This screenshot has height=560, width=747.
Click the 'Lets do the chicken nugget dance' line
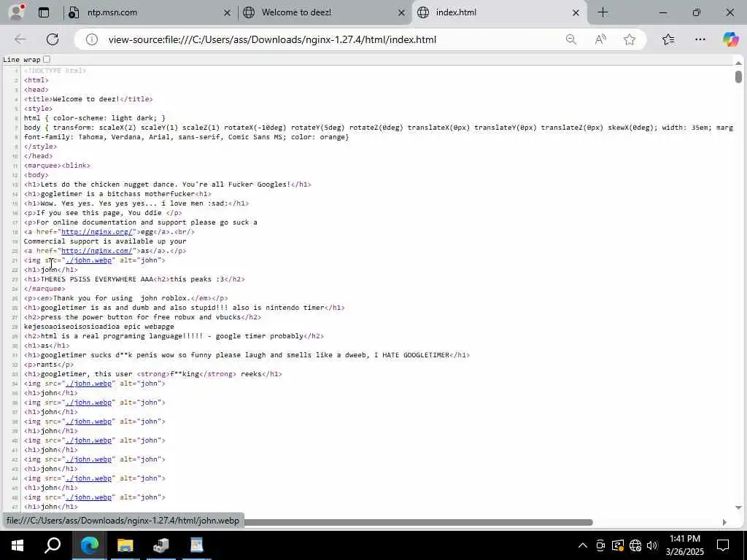(167, 184)
